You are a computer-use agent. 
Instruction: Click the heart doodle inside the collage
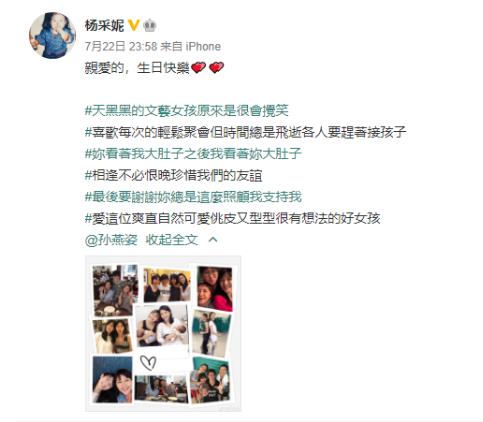(x=148, y=363)
